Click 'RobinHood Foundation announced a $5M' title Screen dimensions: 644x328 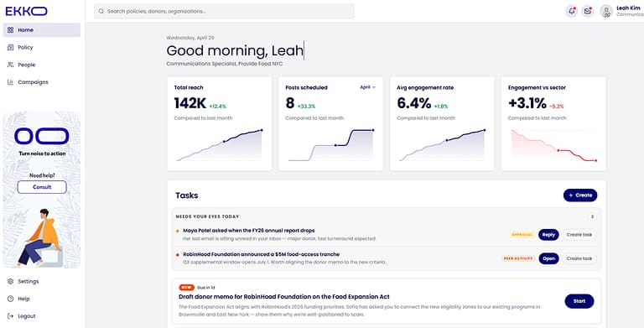point(262,254)
